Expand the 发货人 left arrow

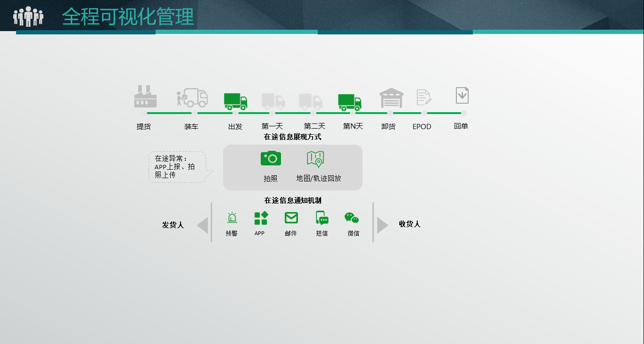(203, 224)
